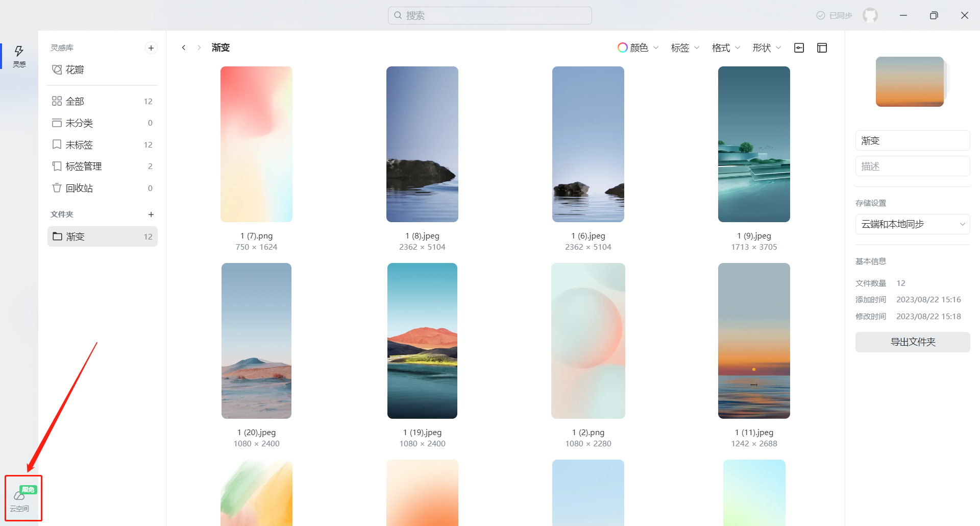Click the file name 1 (7).png

[x=257, y=236]
